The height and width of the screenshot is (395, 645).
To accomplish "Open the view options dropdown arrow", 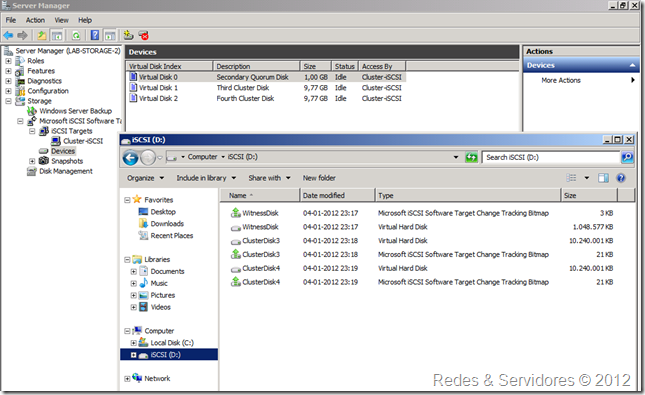I will click(587, 178).
